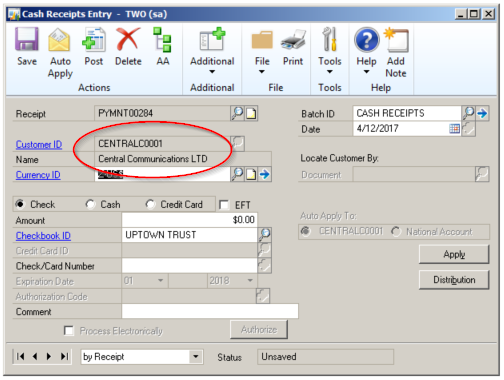This screenshot has width=504, height=380.
Task: Open the Customer ID lookup icon
Action: click(x=238, y=144)
